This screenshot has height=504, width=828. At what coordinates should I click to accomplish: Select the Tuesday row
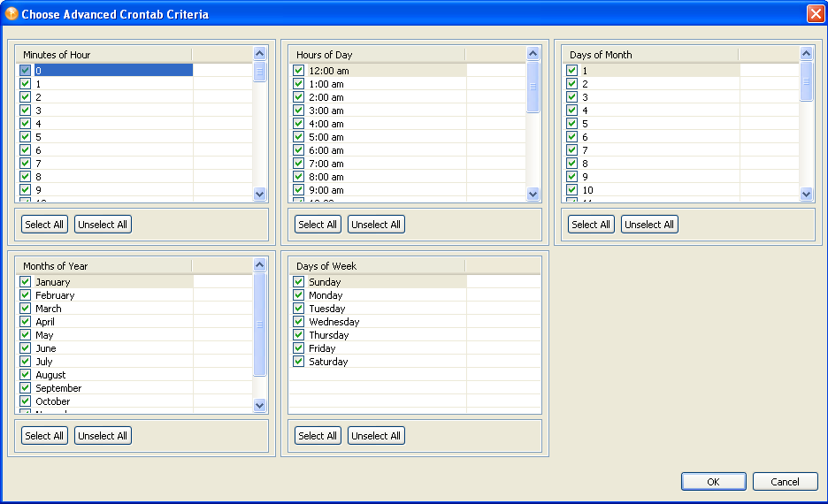click(x=415, y=309)
